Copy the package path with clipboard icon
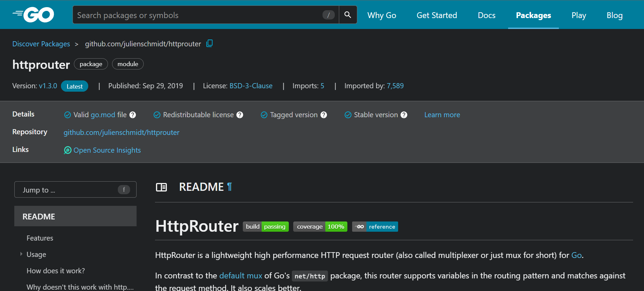This screenshot has height=291, width=644. coord(209,43)
